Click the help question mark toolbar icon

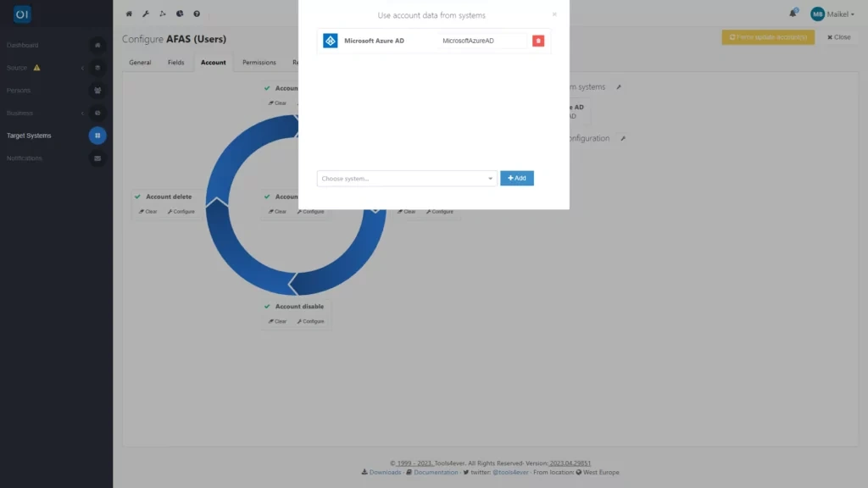(x=197, y=14)
